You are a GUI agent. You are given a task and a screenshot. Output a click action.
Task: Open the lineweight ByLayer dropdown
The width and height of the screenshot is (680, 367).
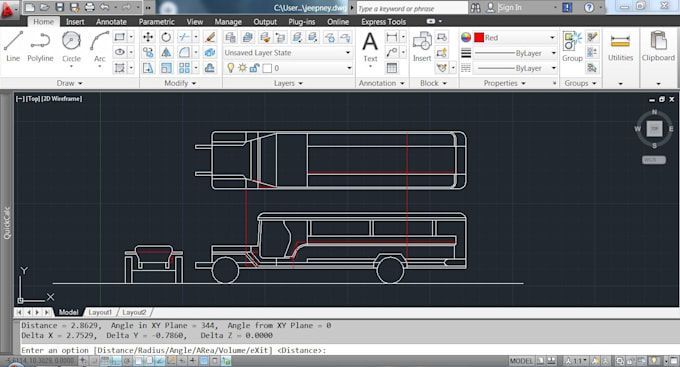pos(553,53)
